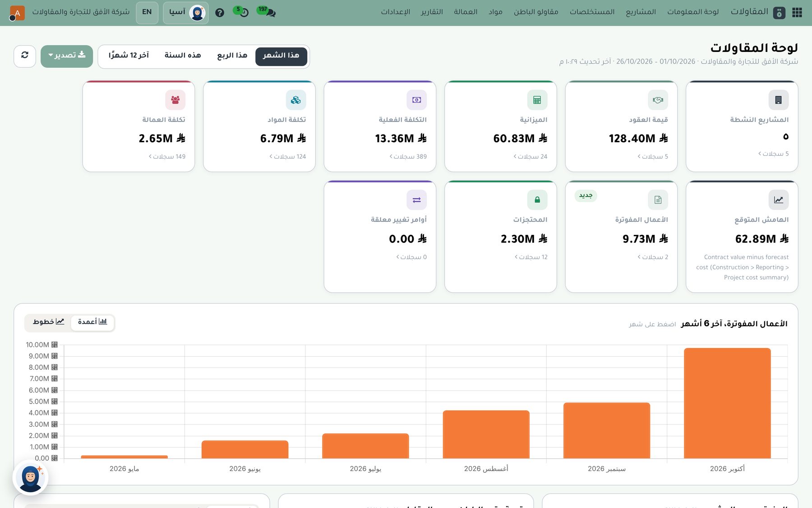Click the building icon on المشاريع النشطة card
The image size is (812, 508).
pos(779,100)
